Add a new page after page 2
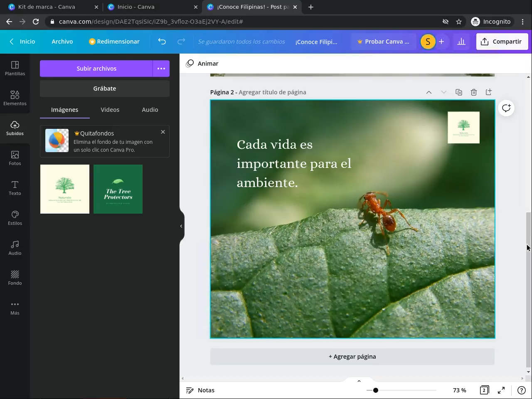Screen dimensions: 532x399 pos(489,92)
